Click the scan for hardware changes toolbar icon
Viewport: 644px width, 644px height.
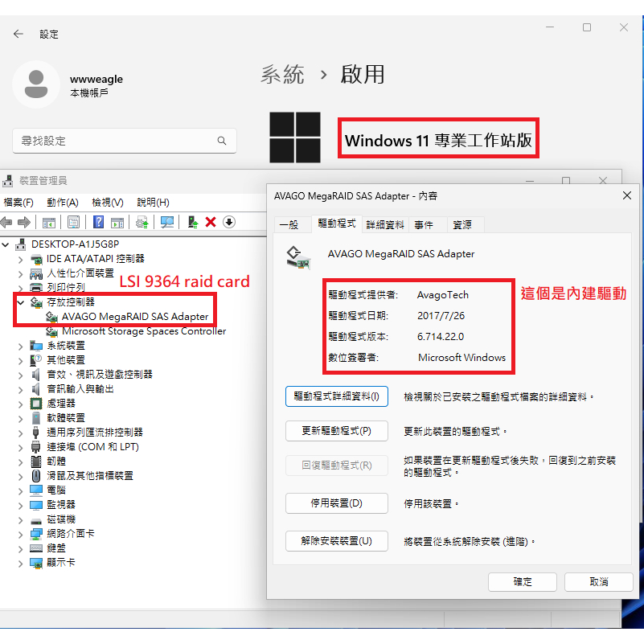tap(167, 222)
